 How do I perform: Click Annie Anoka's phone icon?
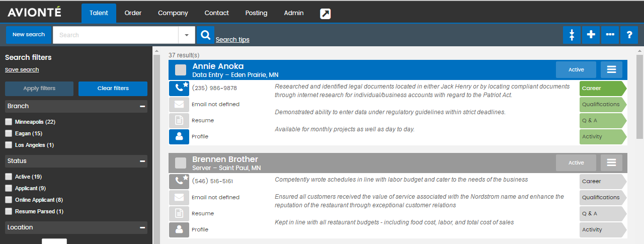pos(179,88)
